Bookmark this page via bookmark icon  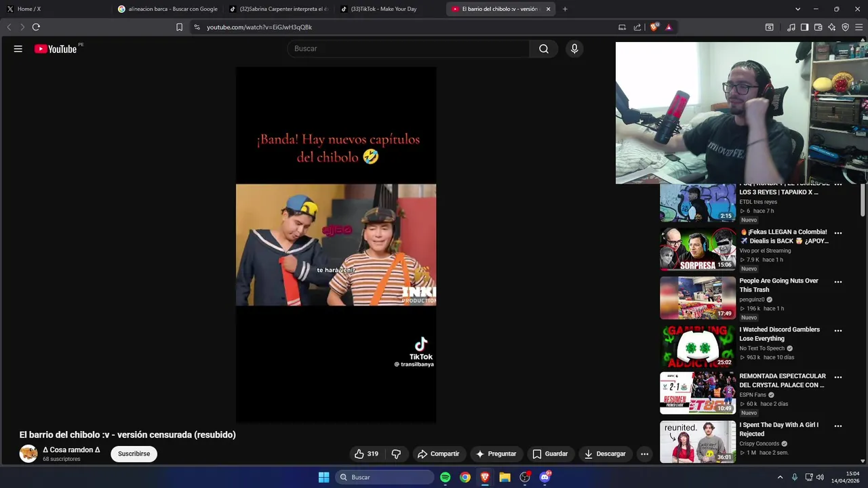click(x=179, y=27)
